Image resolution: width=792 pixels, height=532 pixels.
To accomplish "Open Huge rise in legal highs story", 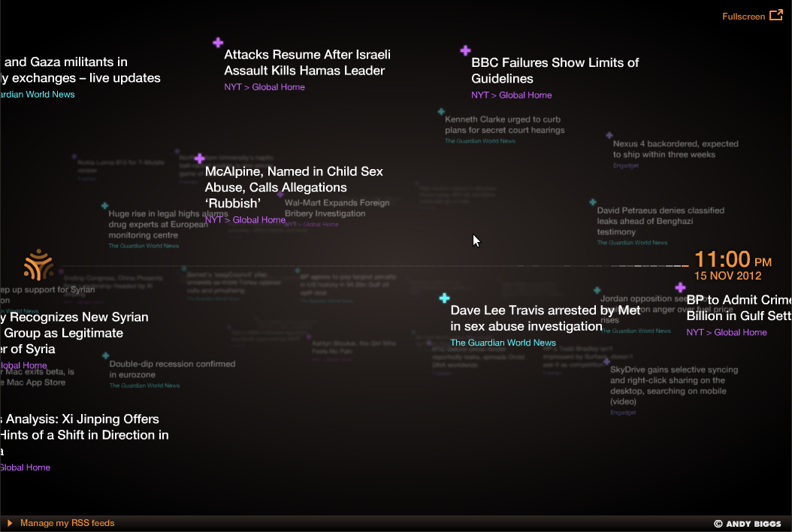I will coord(168,225).
